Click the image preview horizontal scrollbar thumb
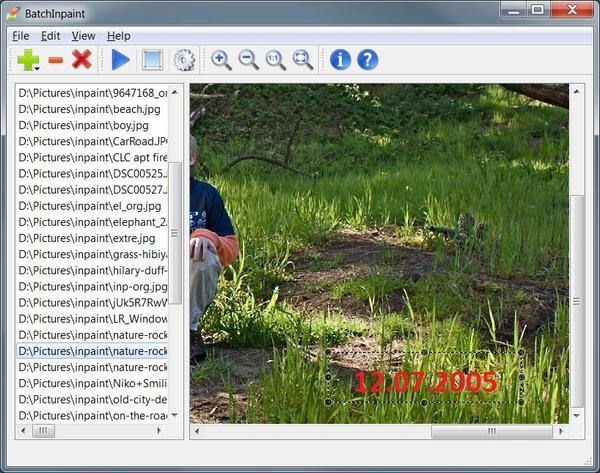600x473 pixels. pyautogui.click(x=492, y=431)
